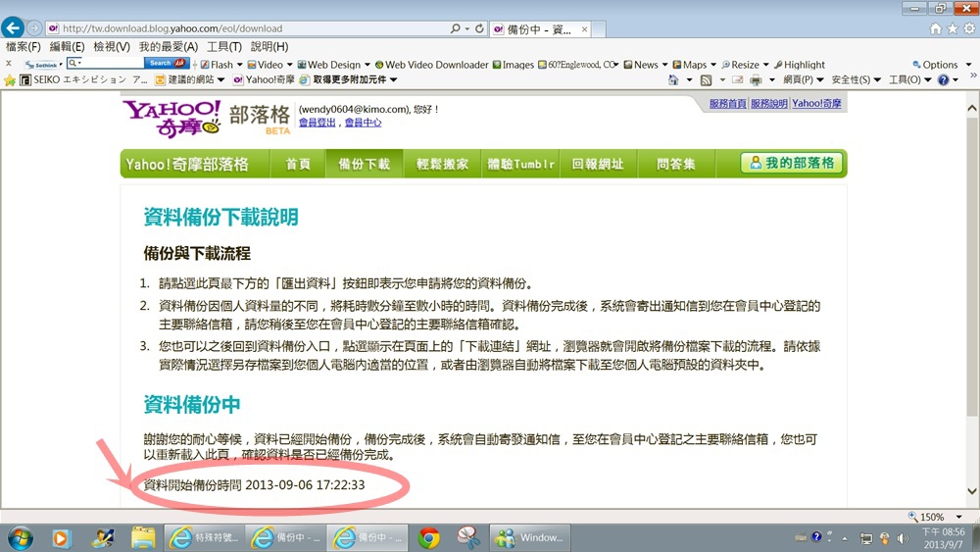This screenshot has height=552, width=980.
Task: Click the 體驗Tumblr navigation tab
Action: 520,164
